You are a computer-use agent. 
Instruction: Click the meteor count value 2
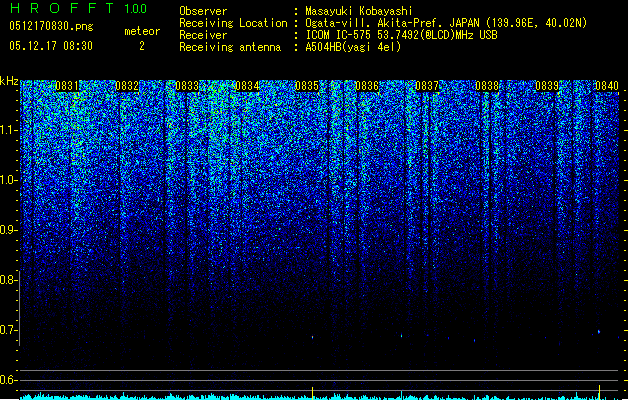[x=142, y=46]
